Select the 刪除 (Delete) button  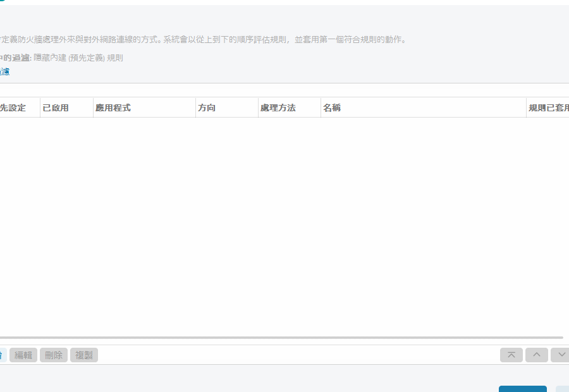[x=54, y=355]
